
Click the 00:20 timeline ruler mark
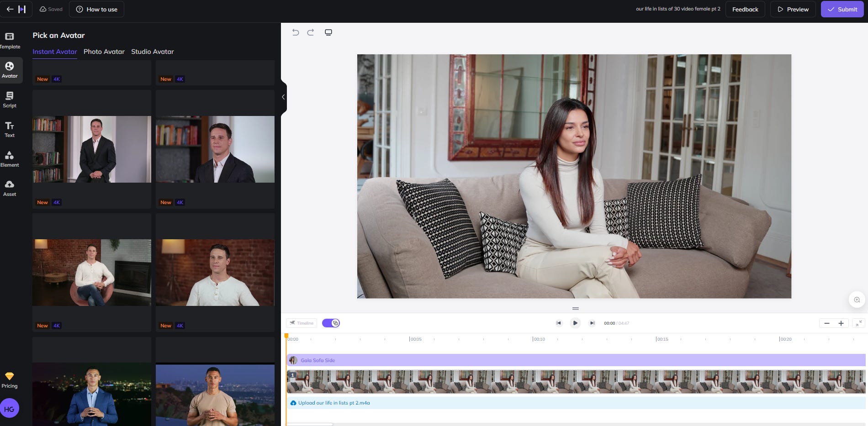tap(785, 339)
